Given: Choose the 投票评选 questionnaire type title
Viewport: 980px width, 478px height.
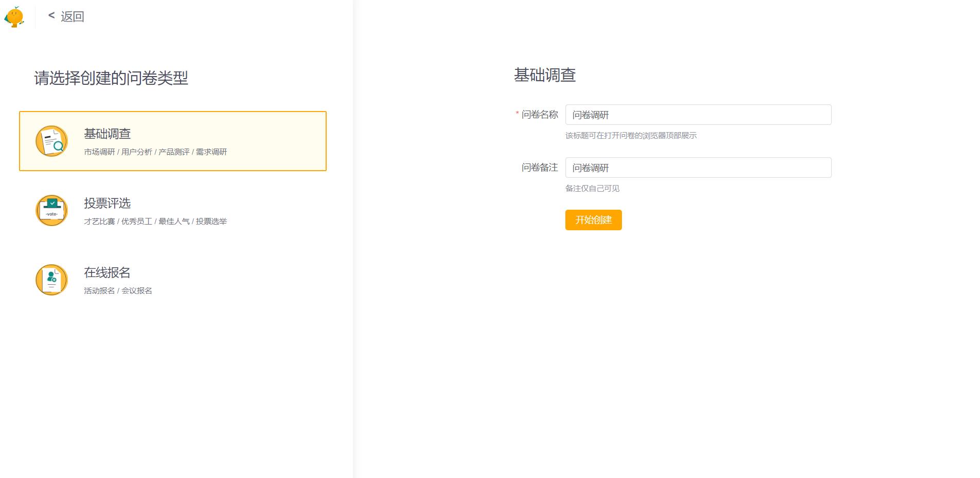Looking at the screenshot, I should [x=107, y=203].
